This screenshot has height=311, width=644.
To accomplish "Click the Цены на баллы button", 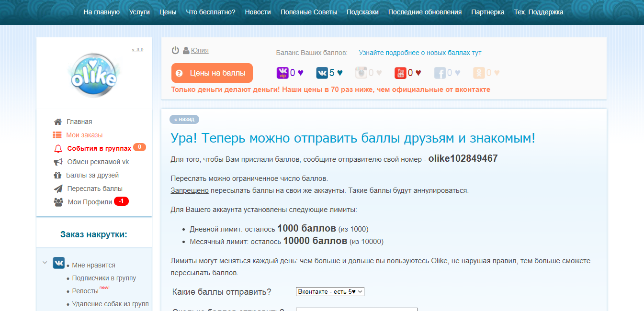I will coord(212,73).
